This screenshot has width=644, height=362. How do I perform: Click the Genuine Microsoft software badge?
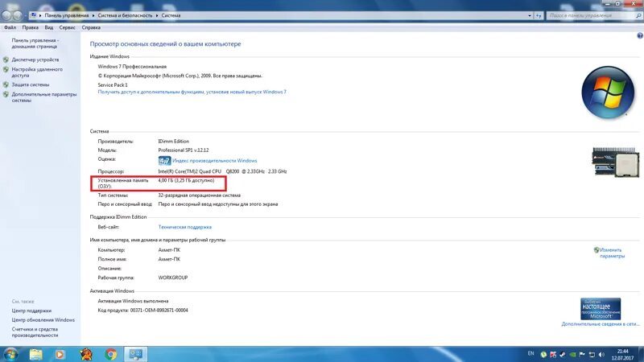point(601,309)
